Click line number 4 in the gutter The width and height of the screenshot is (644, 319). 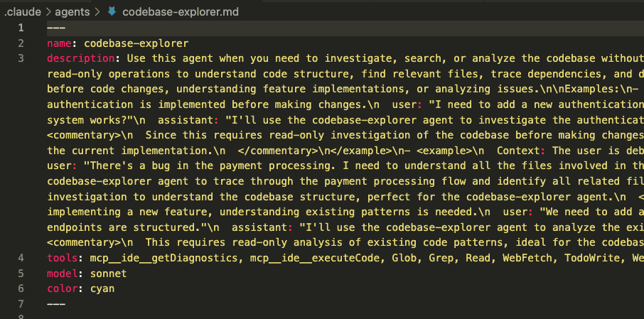[x=21, y=258]
